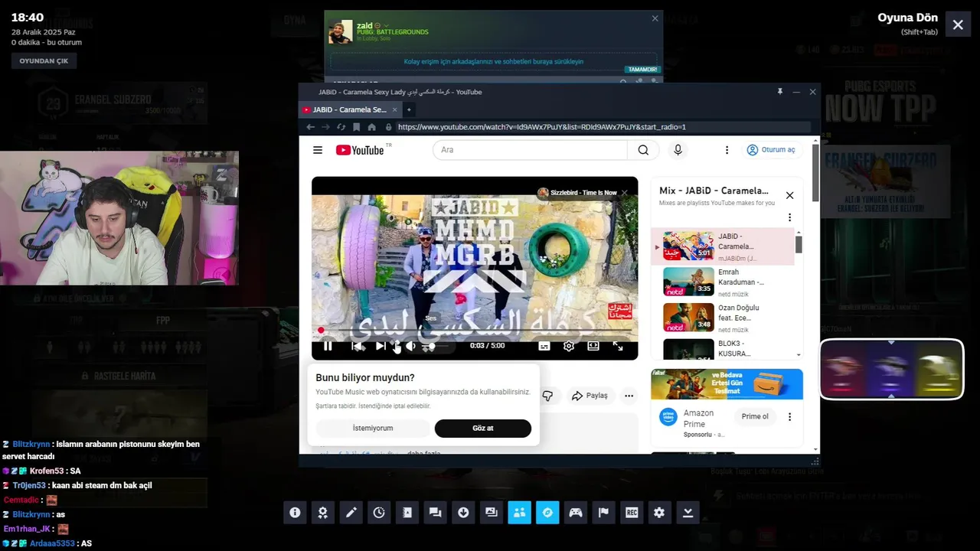Image resolution: width=980 pixels, height=551 pixels.
Task: Reload the page in overlay browser
Action: (x=341, y=127)
